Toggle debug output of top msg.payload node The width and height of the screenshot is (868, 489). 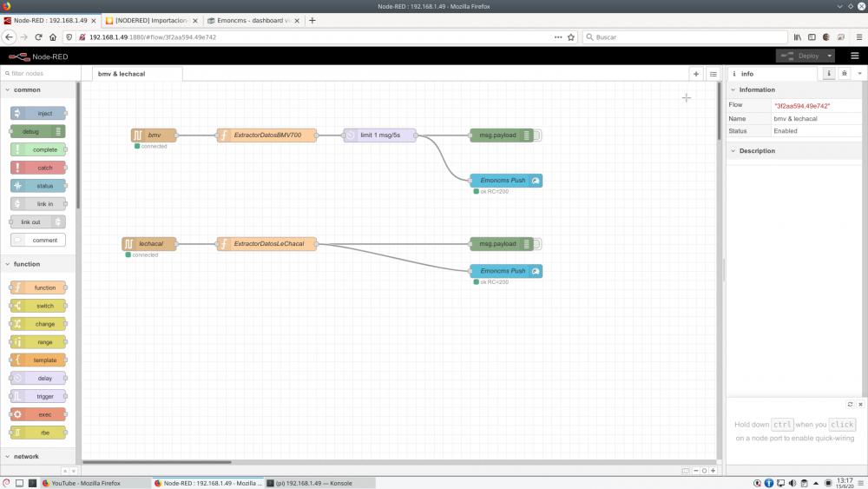tap(537, 135)
